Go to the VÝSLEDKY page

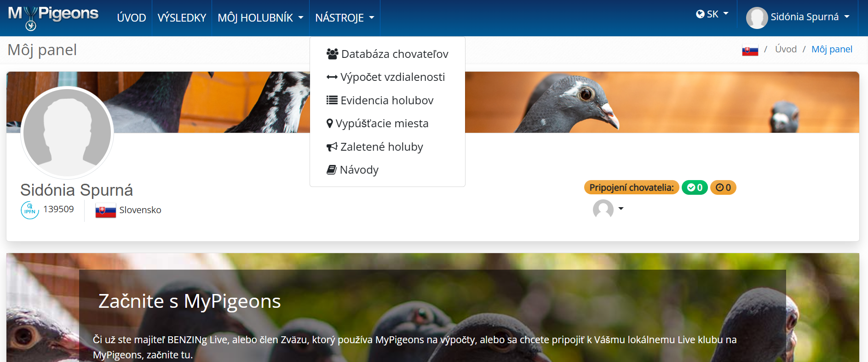[x=182, y=18]
